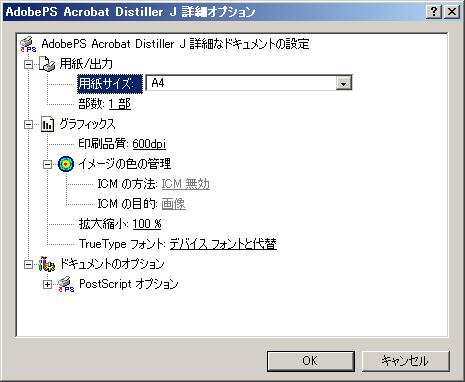Click the printer PS icon at tree root
This screenshot has height=382, width=465.
coord(28,44)
